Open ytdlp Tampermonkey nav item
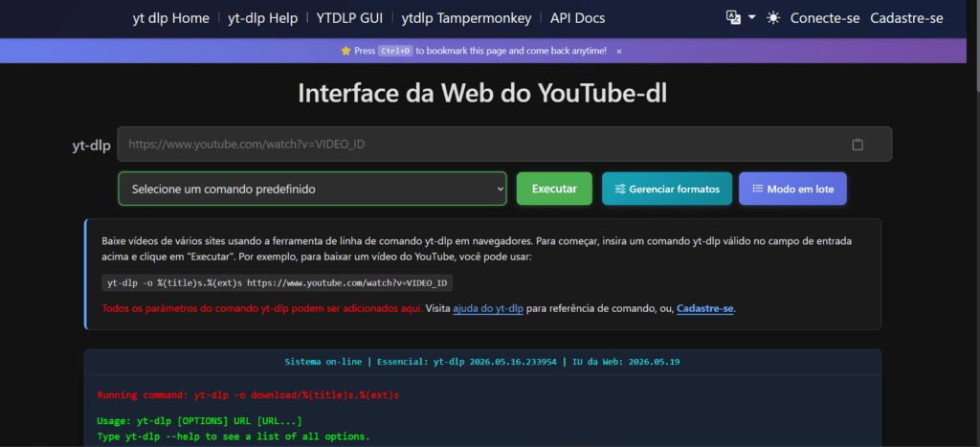980x447 pixels. (466, 18)
